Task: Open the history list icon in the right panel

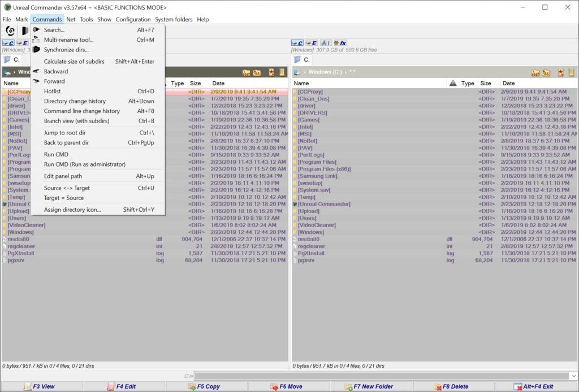Action: click(x=571, y=73)
